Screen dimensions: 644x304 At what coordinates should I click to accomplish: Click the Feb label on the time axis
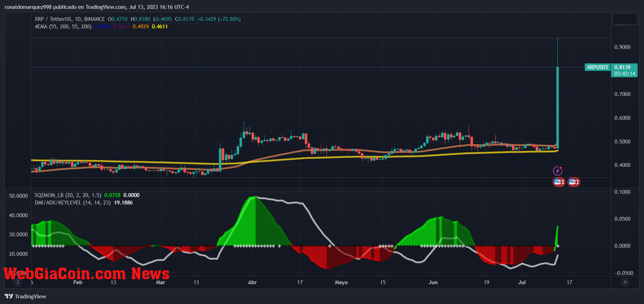pyautogui.click(x=78, y=282)
